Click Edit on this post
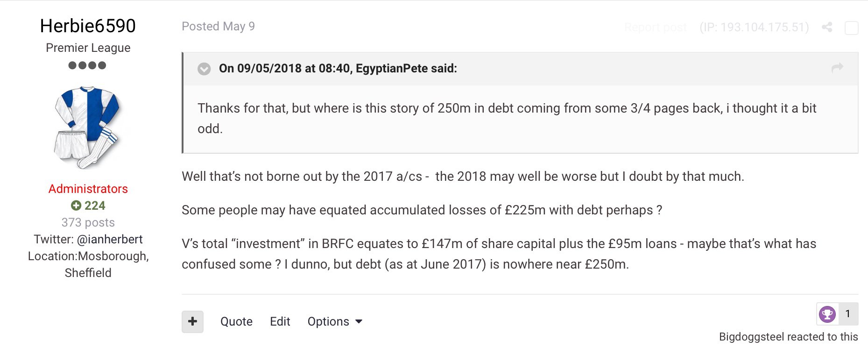Image resolution: width=868 pixels, height=355 pixels. 280,321
